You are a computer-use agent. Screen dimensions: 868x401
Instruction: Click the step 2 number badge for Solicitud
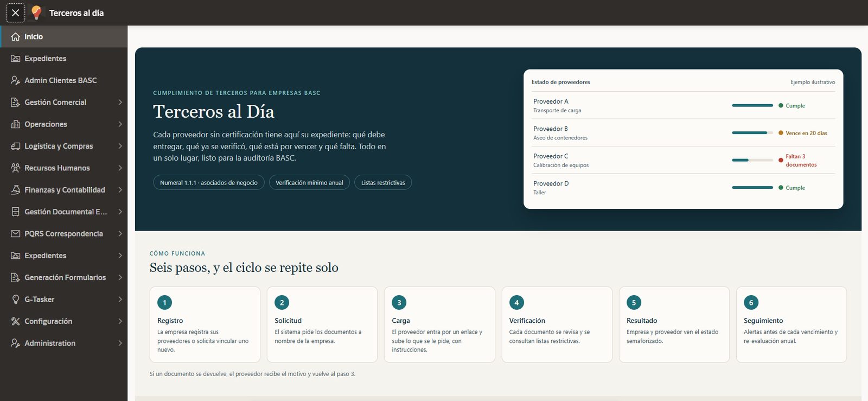pyautogui.click(x=282, y=302)
